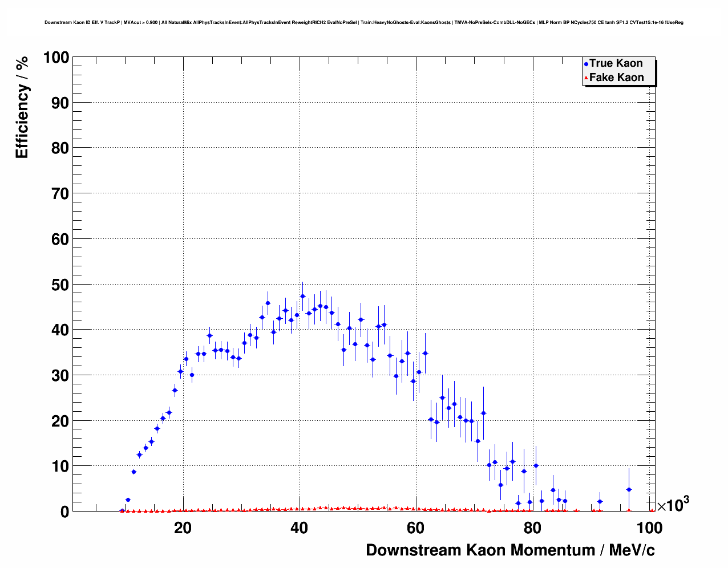The height and width of the screenshot is (568, 728).
Task: Click the x-axis tick label 60
Action: 416,528
